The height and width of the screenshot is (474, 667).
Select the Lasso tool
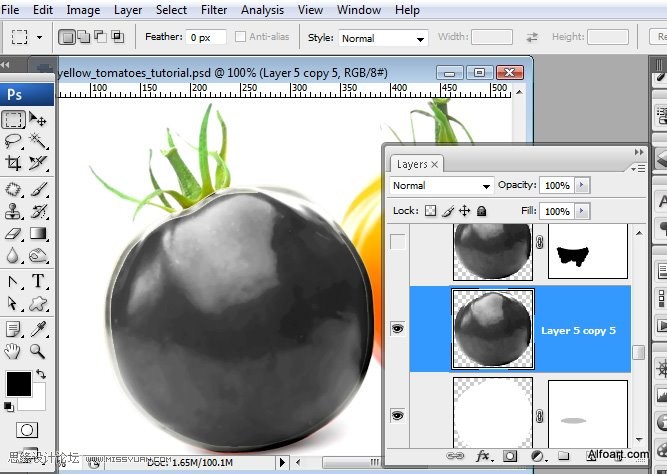(13, 141)
